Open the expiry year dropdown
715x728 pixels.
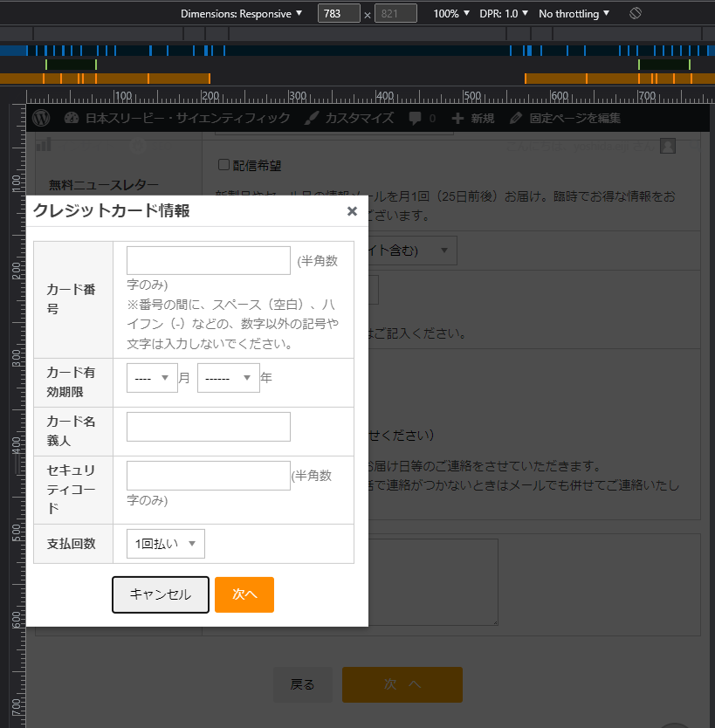[x=229, y=378]
